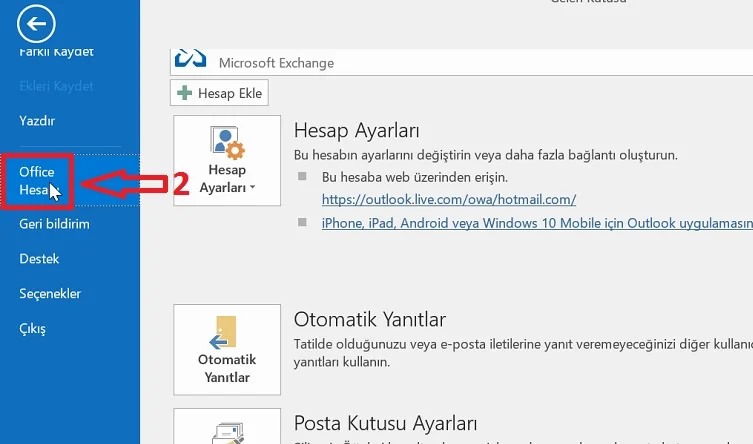The image size is (753, 444).
Task: Click the back arrow circle icon
Action: tap(36, 24)
